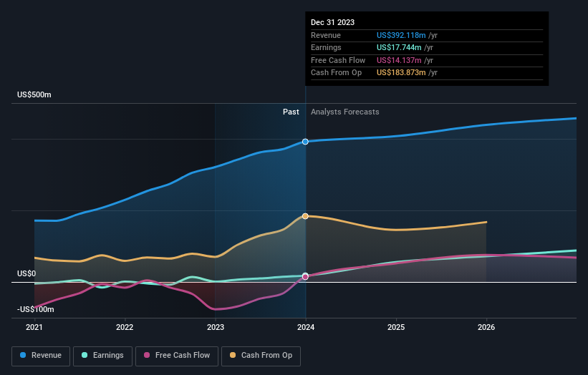588x375 pixels.
Task: Click the Analysts Forecasts label
Action: [345, 112]
